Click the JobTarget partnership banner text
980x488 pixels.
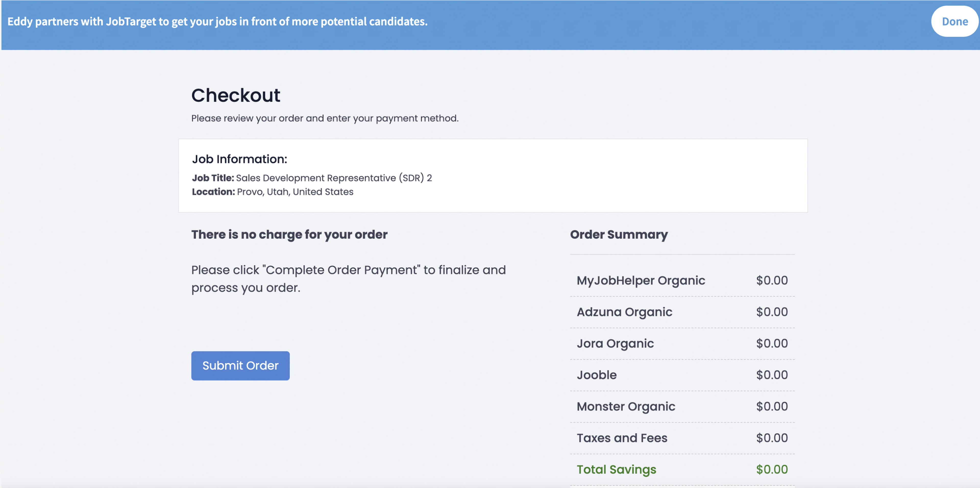pyautogui.click(x=218, y=22)
